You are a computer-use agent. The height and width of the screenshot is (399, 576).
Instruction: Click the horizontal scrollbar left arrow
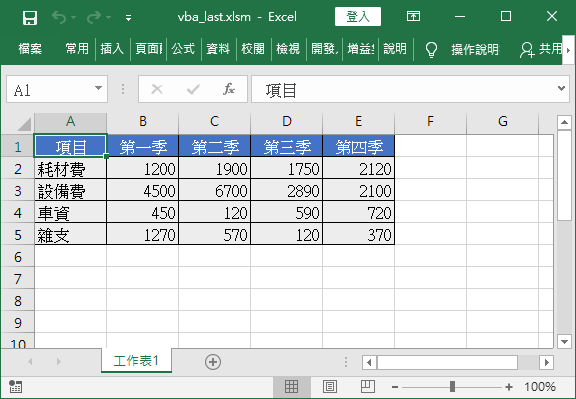369,363
